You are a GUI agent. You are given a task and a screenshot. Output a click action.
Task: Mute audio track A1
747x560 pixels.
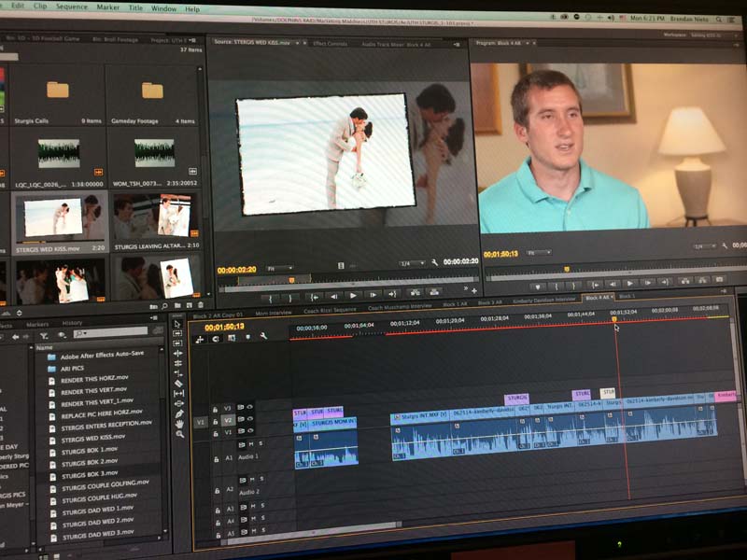tap(251, 444)
